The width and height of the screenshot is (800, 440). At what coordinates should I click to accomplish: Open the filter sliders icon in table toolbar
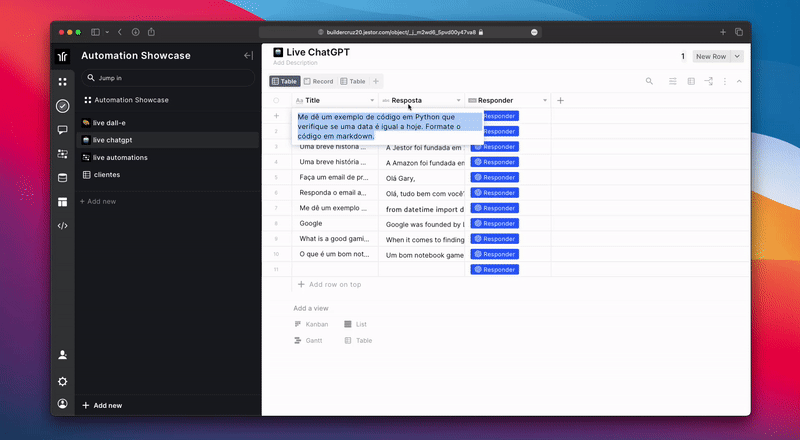pos(673,81)
